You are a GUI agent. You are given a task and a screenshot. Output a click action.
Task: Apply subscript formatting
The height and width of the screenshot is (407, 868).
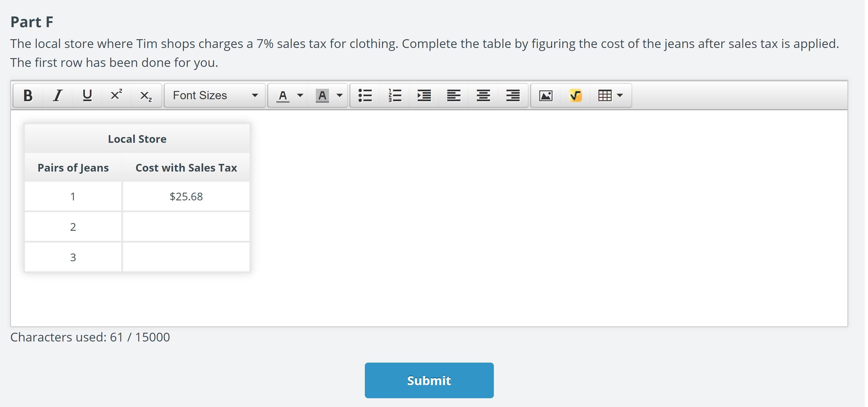145,95
